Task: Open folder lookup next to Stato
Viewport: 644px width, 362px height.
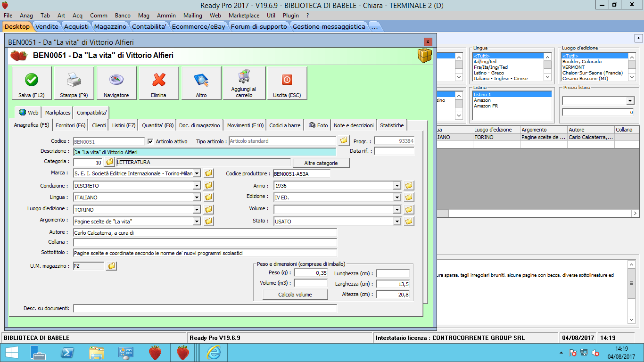Action: (409, 221)
